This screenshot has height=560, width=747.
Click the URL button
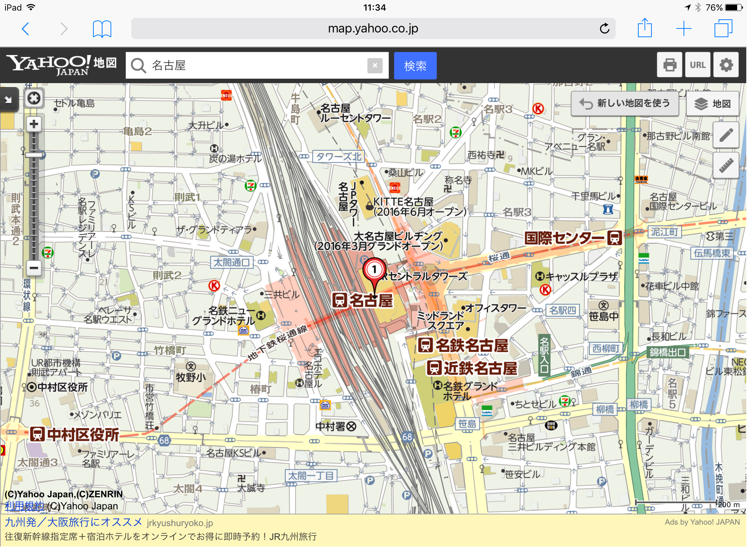click(697, 65)
